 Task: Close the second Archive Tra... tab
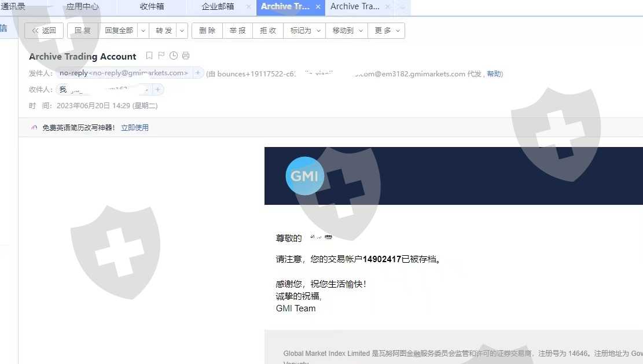pos(388,6)
